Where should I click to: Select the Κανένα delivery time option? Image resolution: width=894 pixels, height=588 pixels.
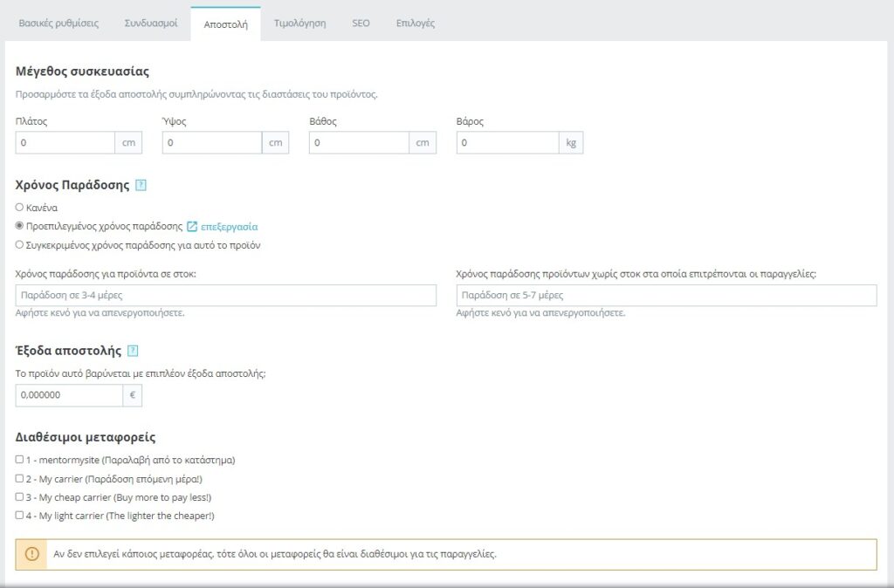pyautogui.click(x=20, y=208)
